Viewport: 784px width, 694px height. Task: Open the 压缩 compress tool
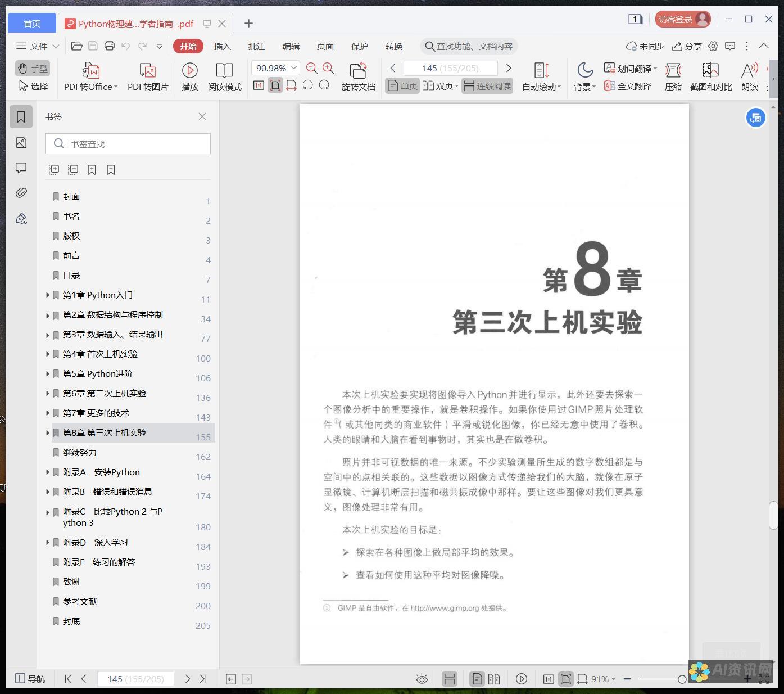673,76
